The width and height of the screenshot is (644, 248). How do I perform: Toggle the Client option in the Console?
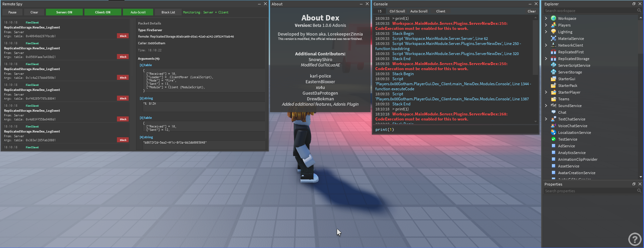coord(441,11)
